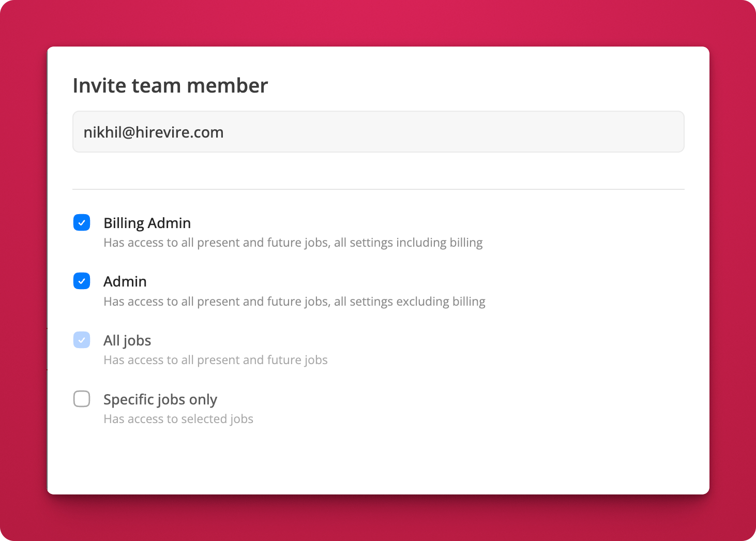
Task: Click the Specific jobs only label
Action: click(160, 399)
